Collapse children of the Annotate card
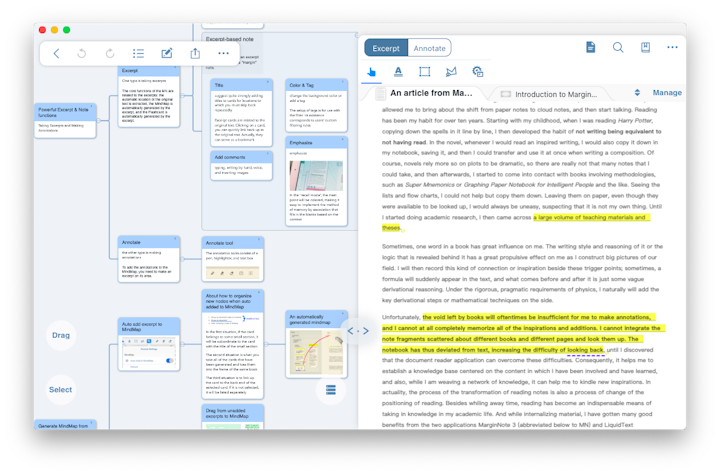 pos(182,259)
